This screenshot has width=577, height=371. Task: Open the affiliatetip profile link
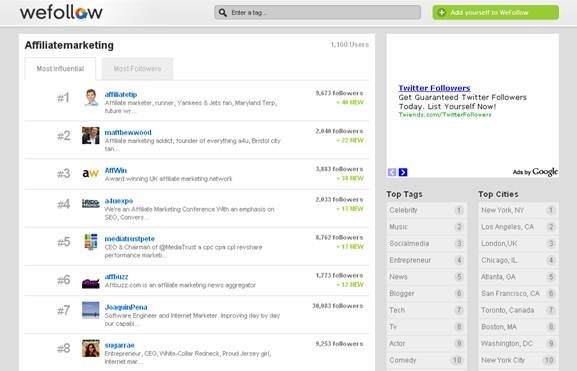[x=121, y=95]
